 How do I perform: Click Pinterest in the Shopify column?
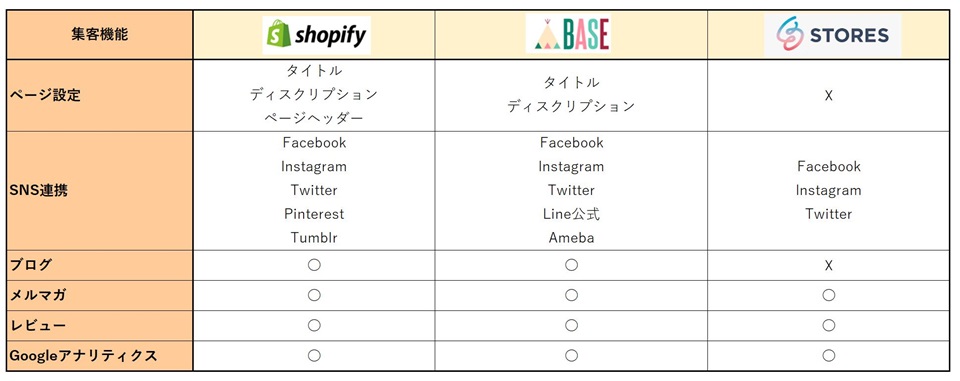[x=314, y=214]
